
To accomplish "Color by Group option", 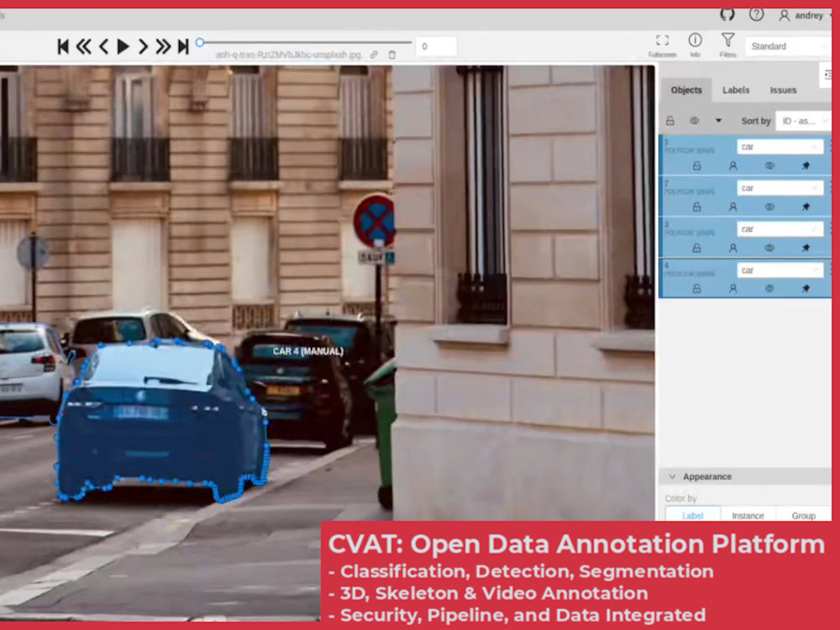I will (x=803, y=515).
